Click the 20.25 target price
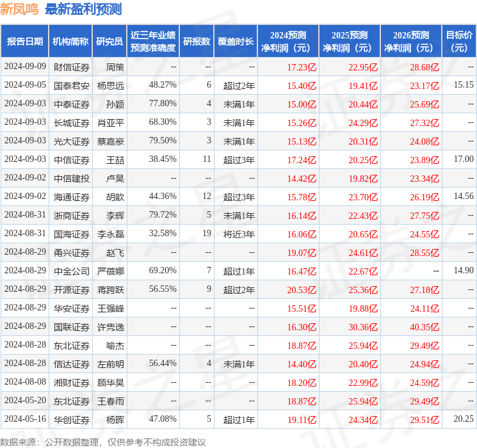This screenshot has width=477, height=448. 464,419
